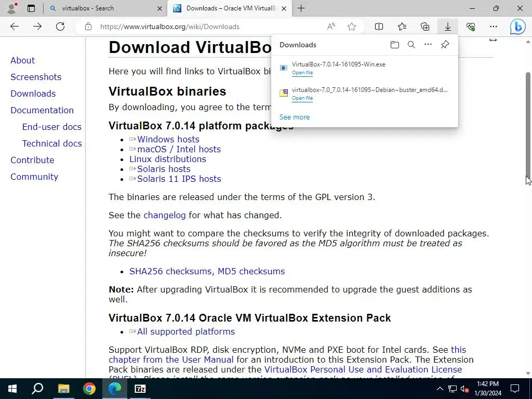The height and width of the screenshot is (399, 532).
Task: Close the virtualbox - Search tab
Action: pyautogui.click(x=159, y=8)
